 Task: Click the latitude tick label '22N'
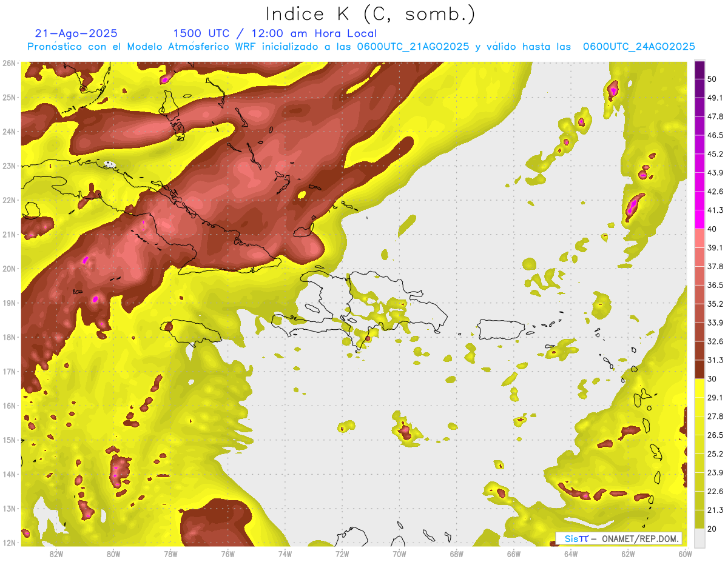click(9, 200)
